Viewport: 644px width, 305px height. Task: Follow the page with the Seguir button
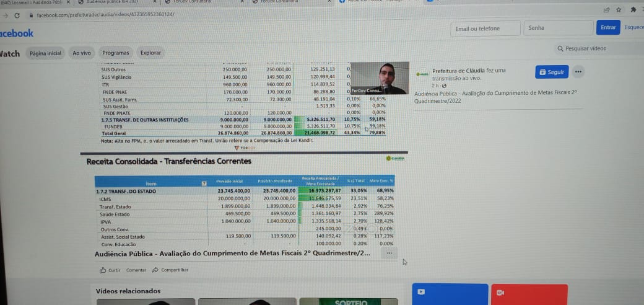click(552, 72)
